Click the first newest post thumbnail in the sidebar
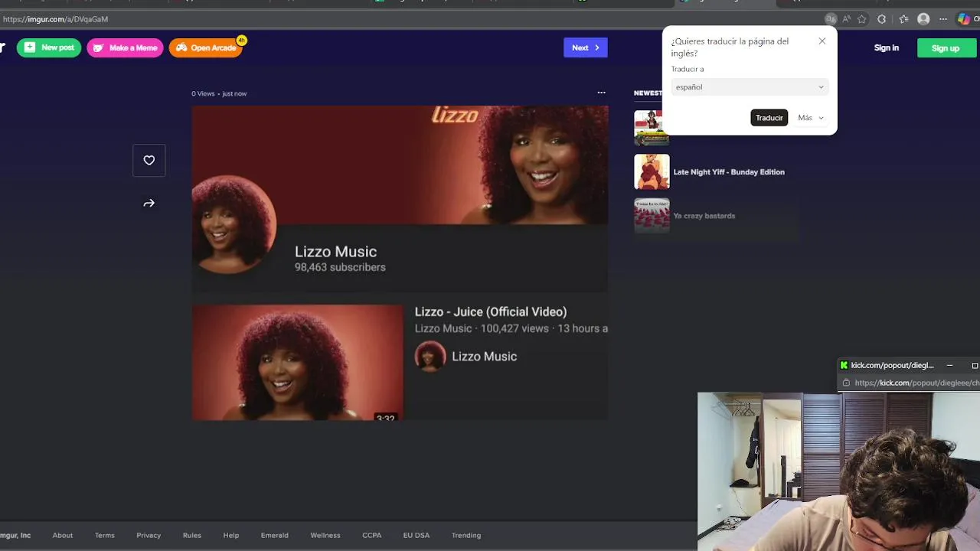The width and height of the screenshot is (980, 551). click(652, 128)
